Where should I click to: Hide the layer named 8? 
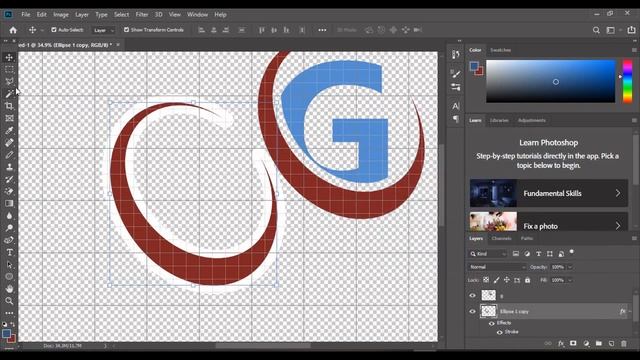(x=473, y=296)
